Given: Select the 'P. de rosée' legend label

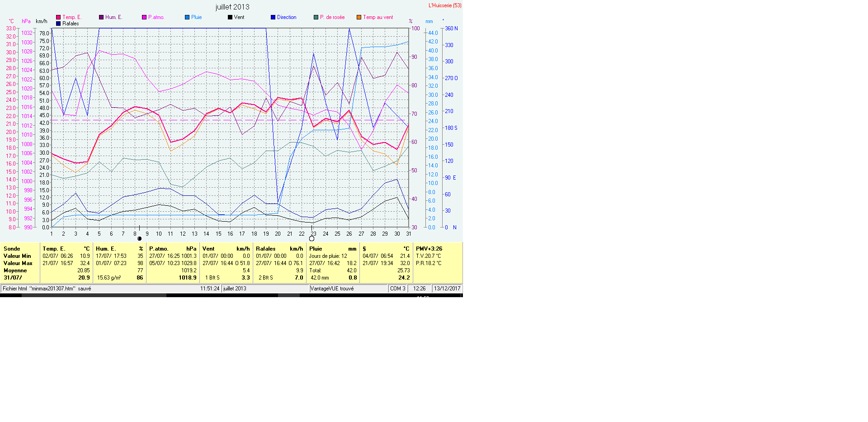Looking at the screenshot, I should pos(332,17).
